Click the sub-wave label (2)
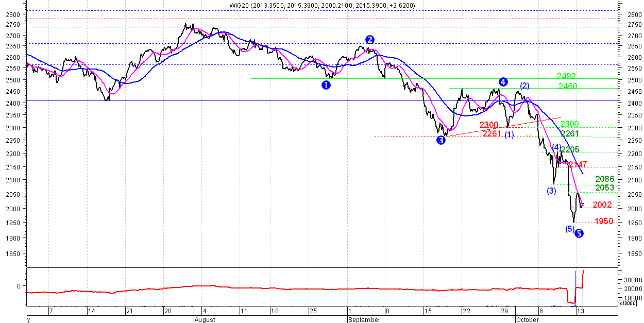 coord(524,86)
